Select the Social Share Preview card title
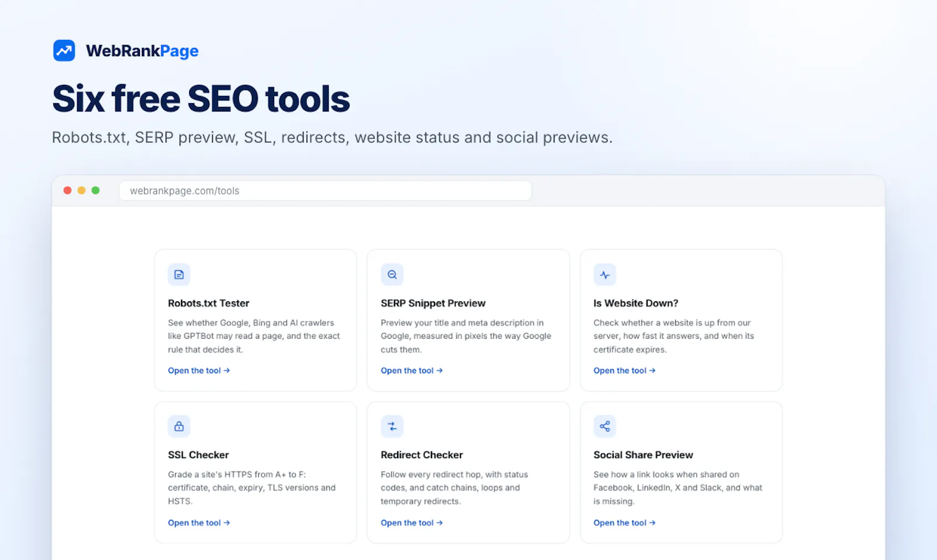 pyautogui.click(x=643, y=455)
